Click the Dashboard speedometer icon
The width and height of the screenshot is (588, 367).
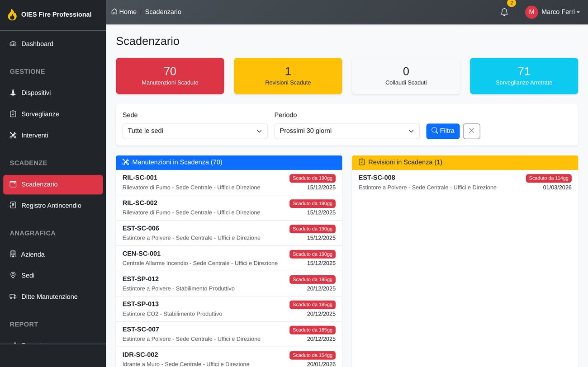pyautogui.click(x=13, y=44)
